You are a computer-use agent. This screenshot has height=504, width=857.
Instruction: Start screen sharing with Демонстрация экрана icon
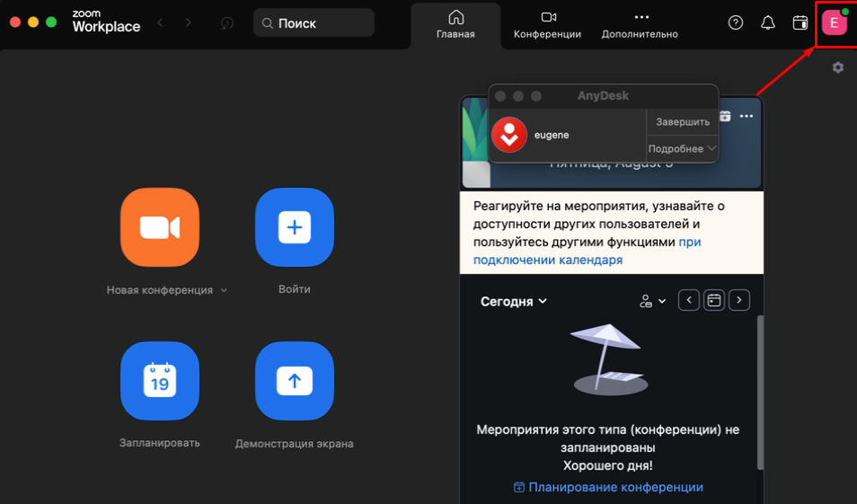(x=294, y=381)
